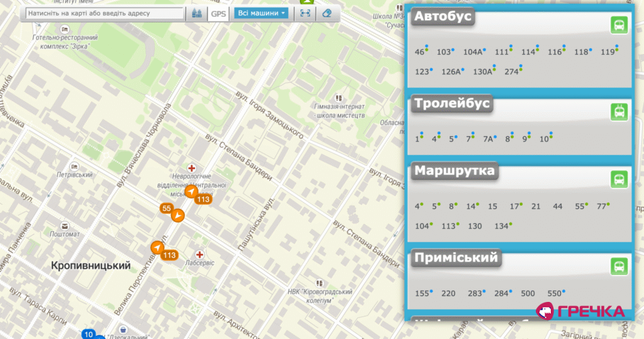Screen dimensions: 644x339
Task: Select suburban route 155
Action: point(423,293)
